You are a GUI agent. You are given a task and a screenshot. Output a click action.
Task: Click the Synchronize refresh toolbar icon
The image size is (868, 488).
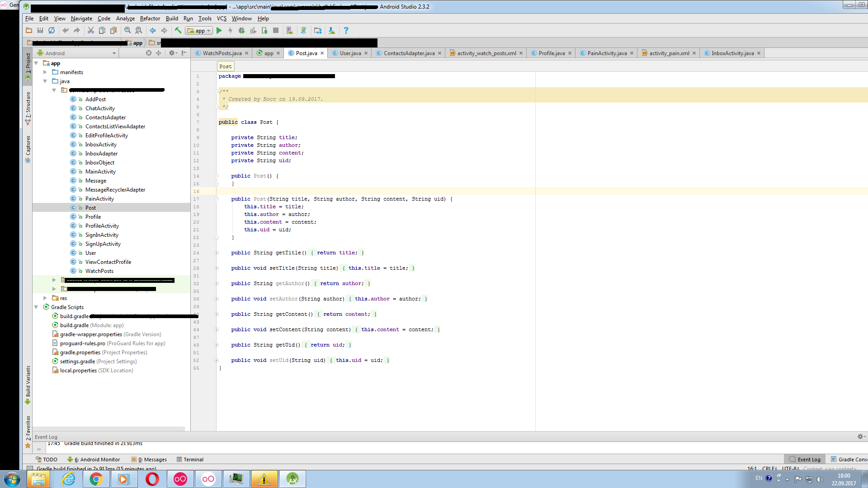point(52,30)
